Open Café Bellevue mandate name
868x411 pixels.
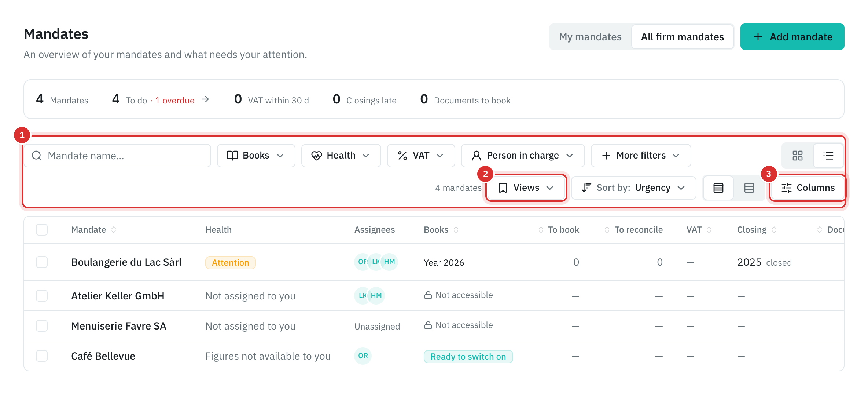pos(103,356)
